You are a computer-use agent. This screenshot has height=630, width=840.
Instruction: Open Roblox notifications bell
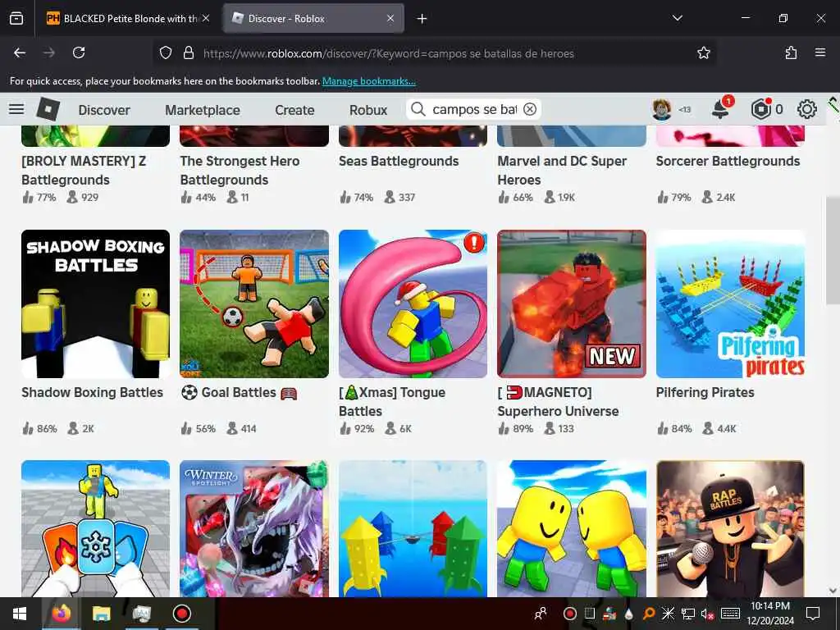pos(720,109)
